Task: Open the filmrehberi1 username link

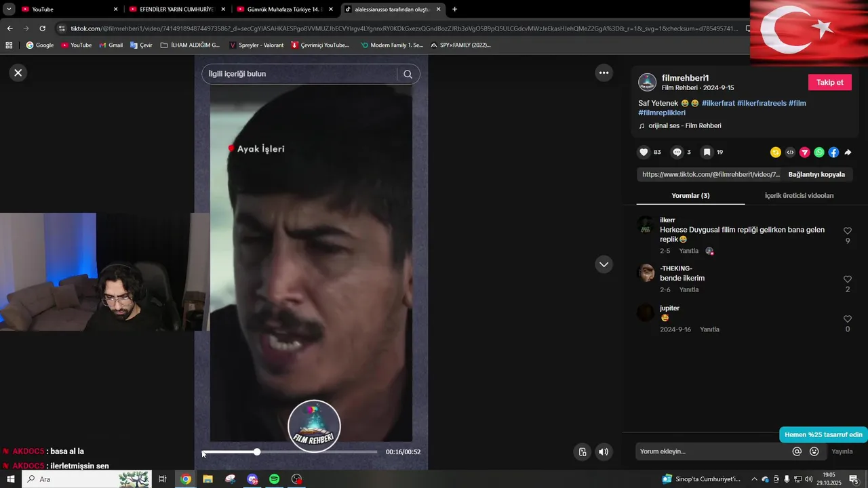Action: (685, 78)
